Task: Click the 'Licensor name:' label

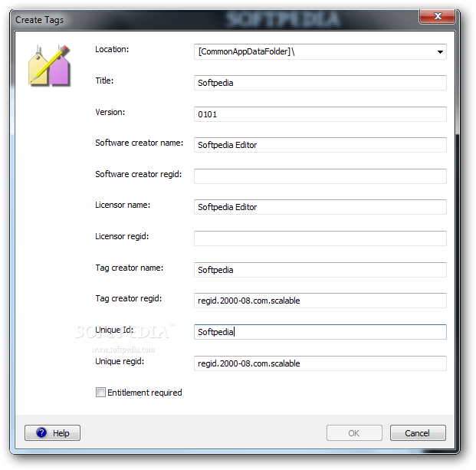Action: point(123,205)
